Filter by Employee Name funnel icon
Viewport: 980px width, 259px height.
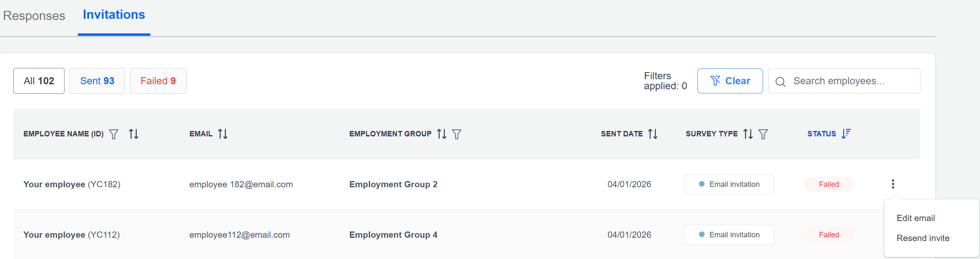(114, 134)
